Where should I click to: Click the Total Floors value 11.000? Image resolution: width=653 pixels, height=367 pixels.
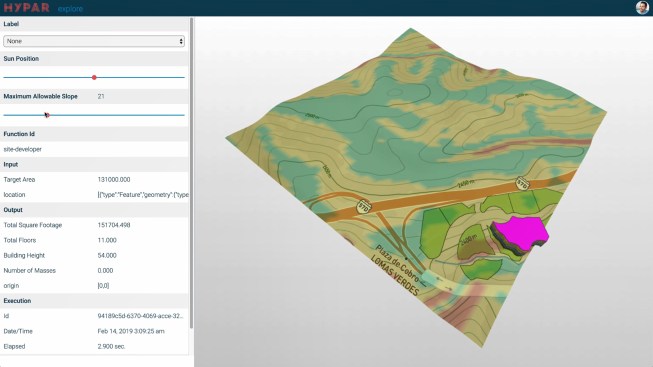107,240
